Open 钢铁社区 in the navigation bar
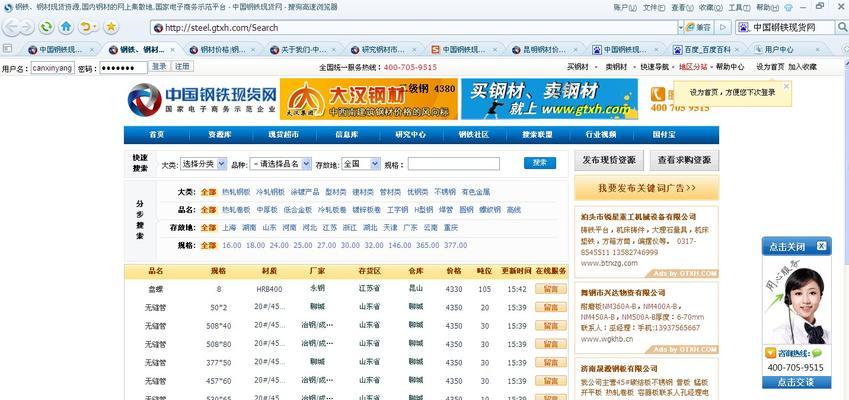Image resolution: width=849 pixels, height=400 pixels. [474, 135]
